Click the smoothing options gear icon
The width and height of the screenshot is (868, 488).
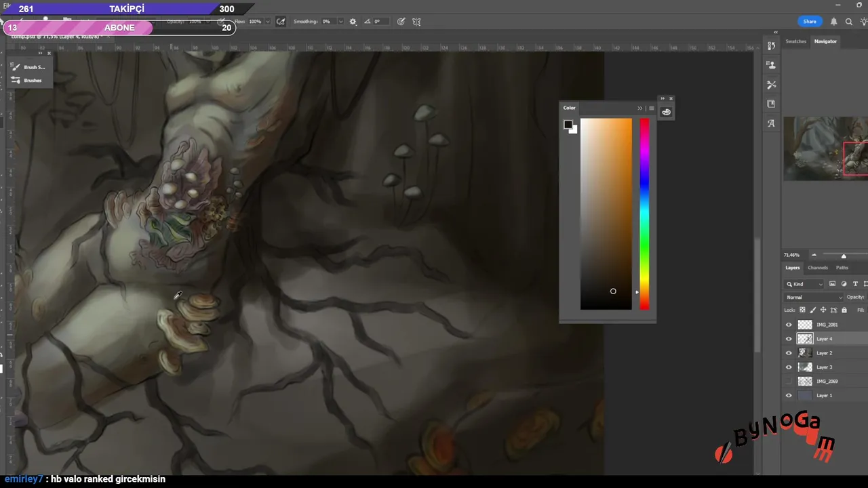353,22
